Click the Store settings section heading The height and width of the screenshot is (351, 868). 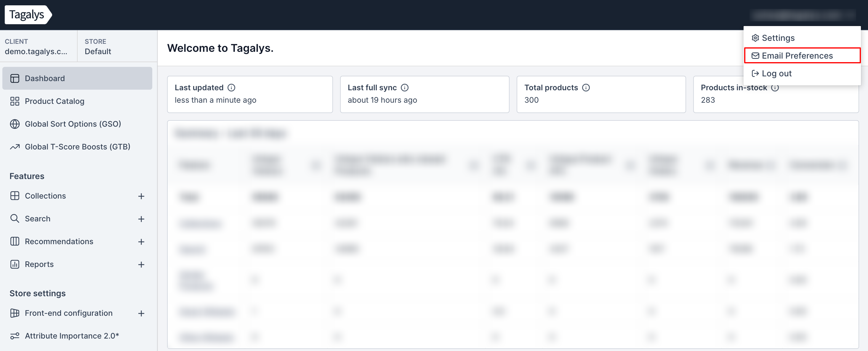[37, 294]
